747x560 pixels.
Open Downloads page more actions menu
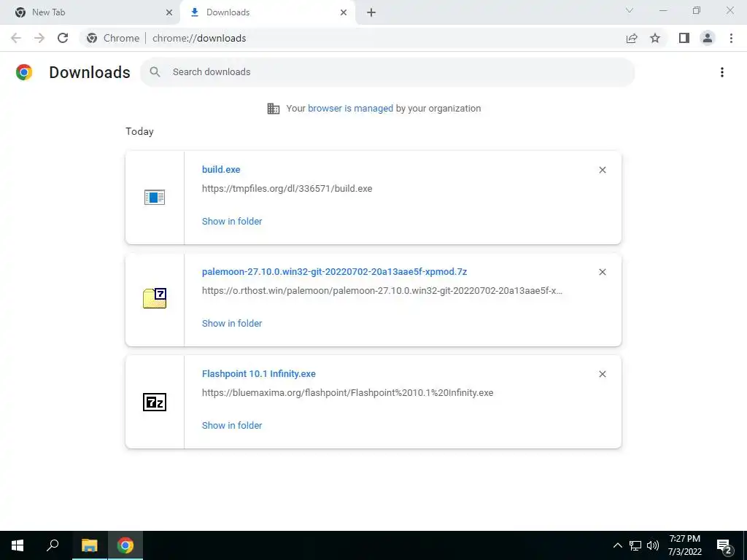pos(722,72)
